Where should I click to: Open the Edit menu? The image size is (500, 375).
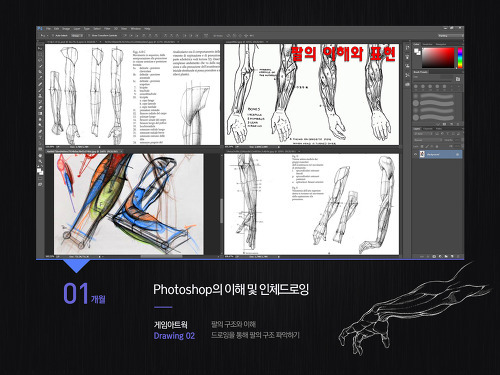point(57,29)
